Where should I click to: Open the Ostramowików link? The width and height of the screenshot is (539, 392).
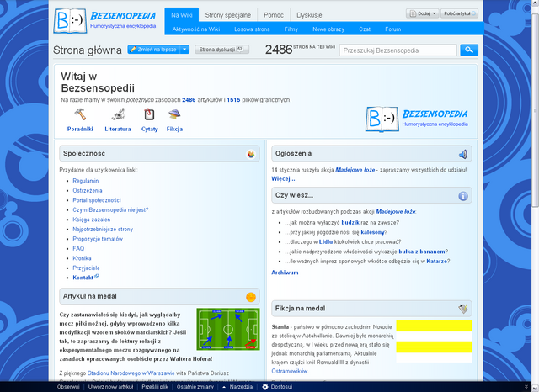(290, 371)
